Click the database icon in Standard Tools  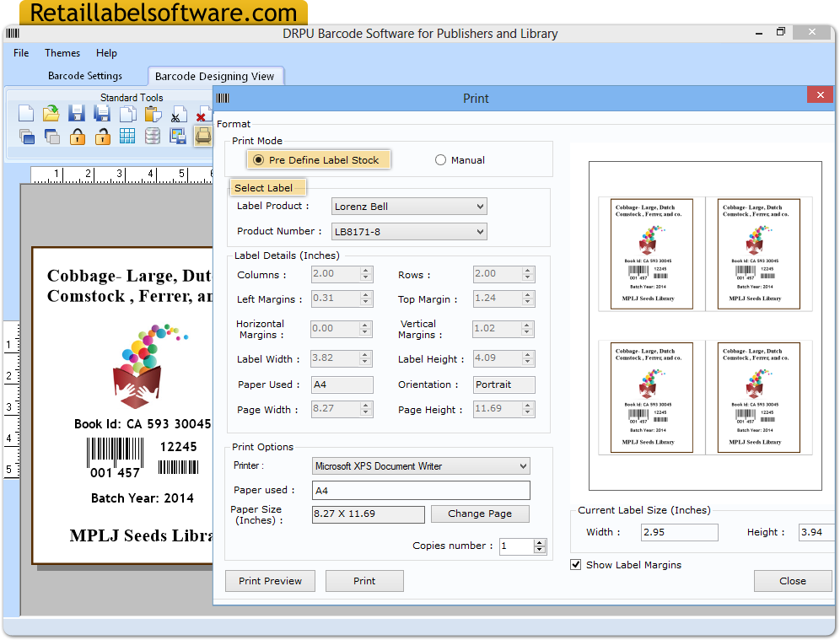[153, 137]
